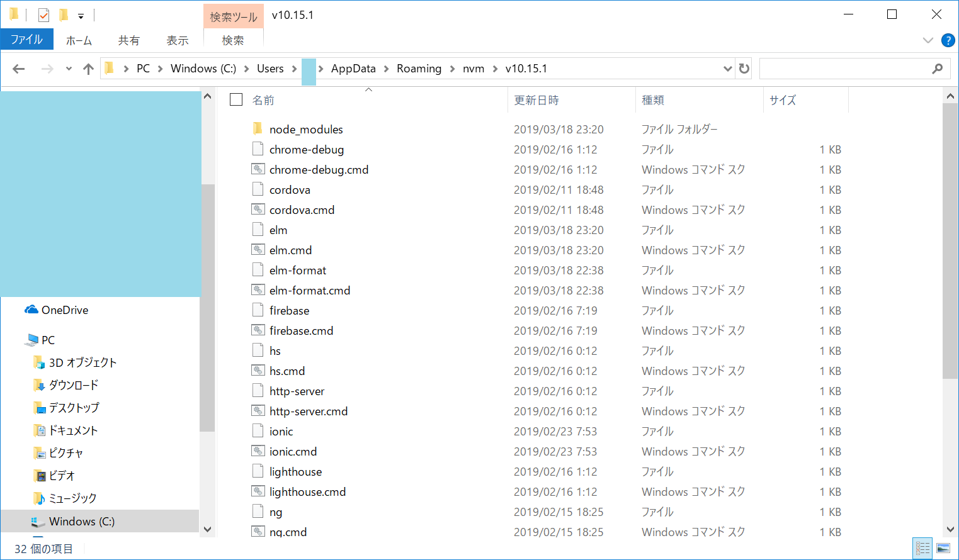Viewport: 959px width, 560px height.
Task: Expand the ribbon with the chevron
Action: pos(928,40)
